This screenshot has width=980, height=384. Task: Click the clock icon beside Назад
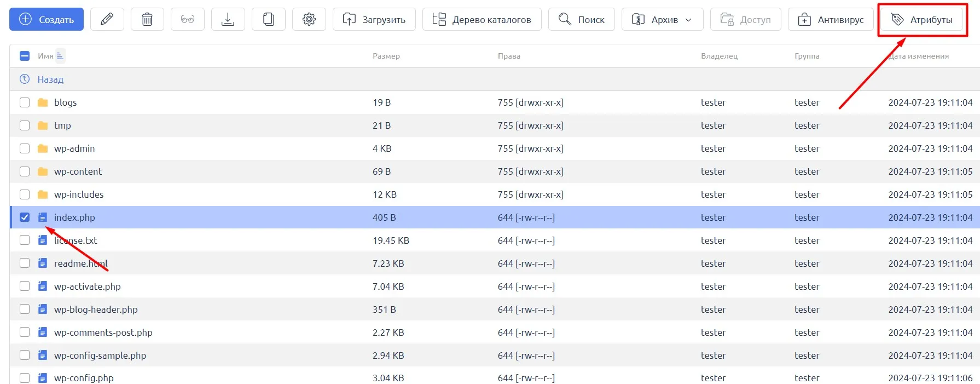pos(25,79)
